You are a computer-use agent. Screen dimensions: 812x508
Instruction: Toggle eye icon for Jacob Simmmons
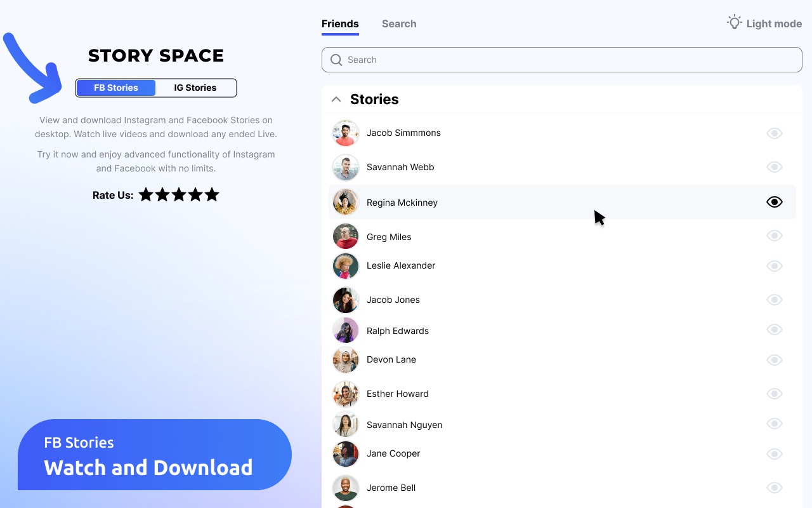[x=775, y=133]
